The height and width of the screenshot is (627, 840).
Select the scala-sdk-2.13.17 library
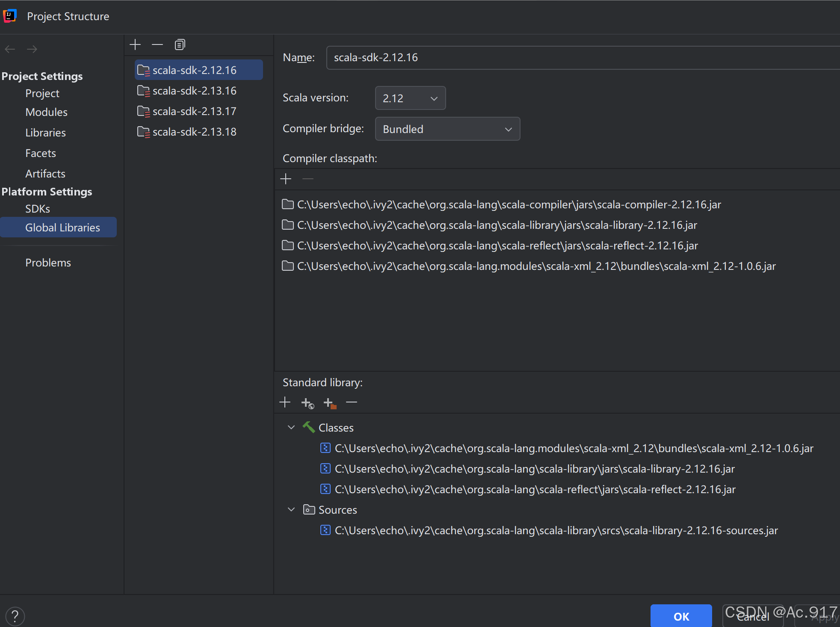(194, 111)
